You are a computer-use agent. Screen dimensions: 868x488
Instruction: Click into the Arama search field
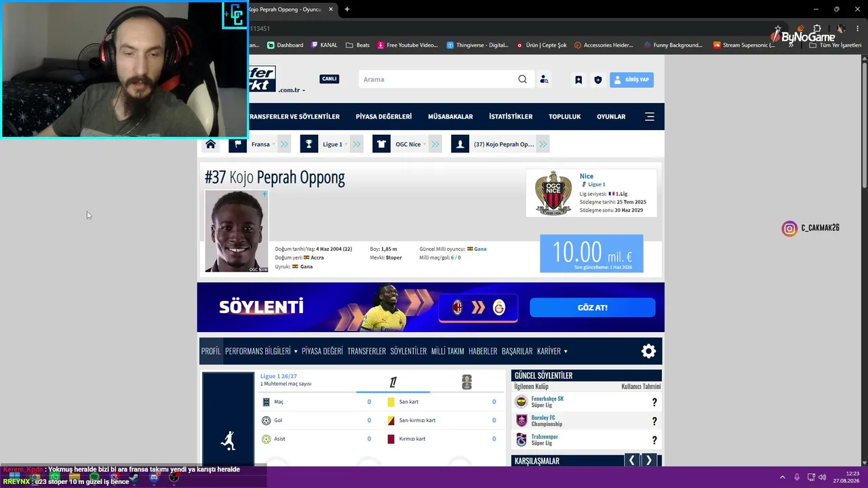(x=438, y=79)
